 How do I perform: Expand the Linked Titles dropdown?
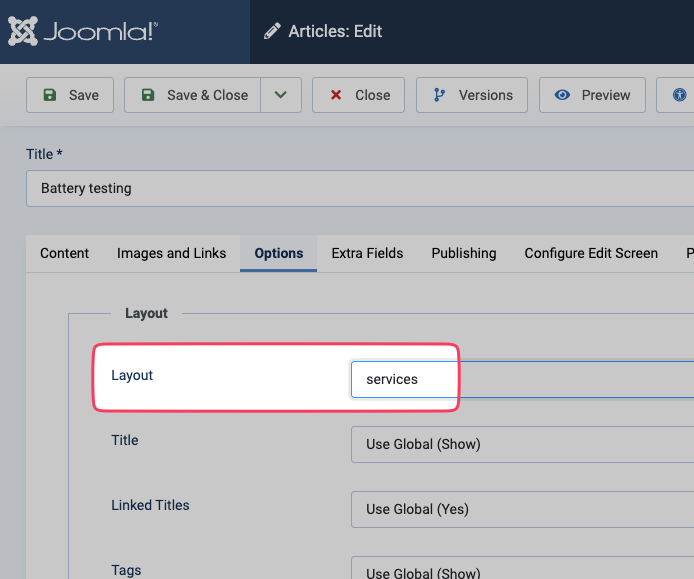[520, 509]
